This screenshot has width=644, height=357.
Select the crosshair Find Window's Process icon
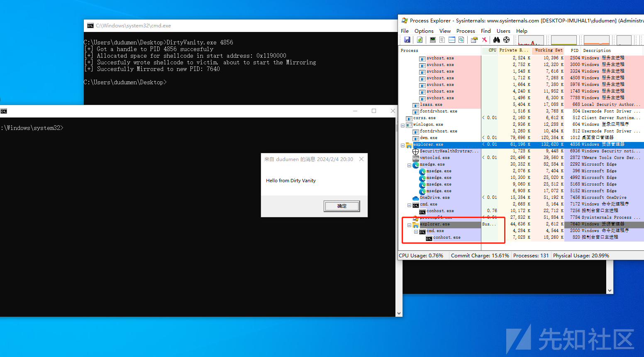pyautogui.click(x=506, y=40)
